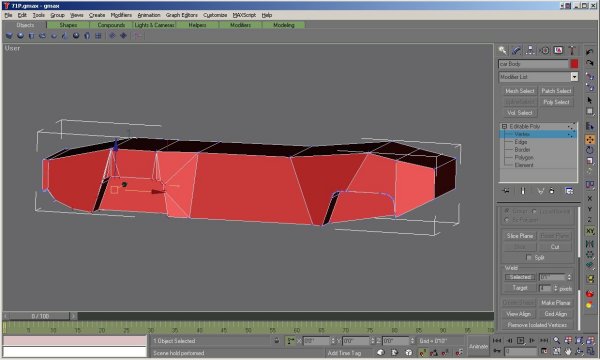Select the Move transform tool
The height and width of the screenshot is (360, 600).
click(590, 140)
